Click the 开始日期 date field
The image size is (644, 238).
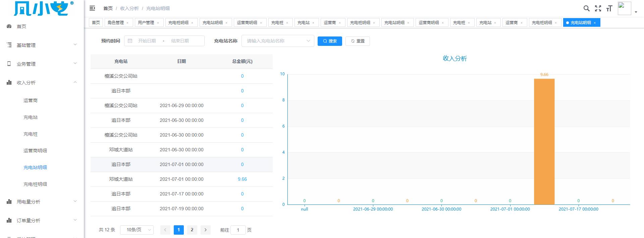(147, 41)
